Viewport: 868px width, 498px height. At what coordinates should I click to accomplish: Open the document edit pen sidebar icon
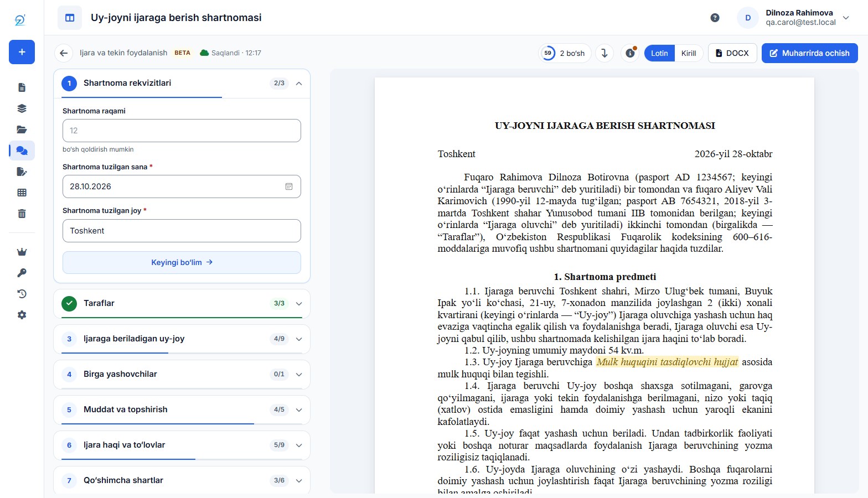click(22, 172)
